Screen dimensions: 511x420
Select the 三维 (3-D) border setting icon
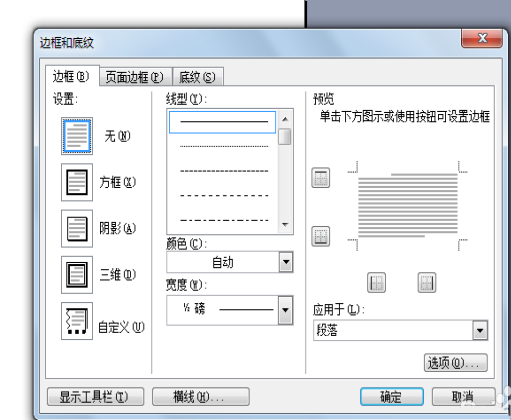[77, 275]
